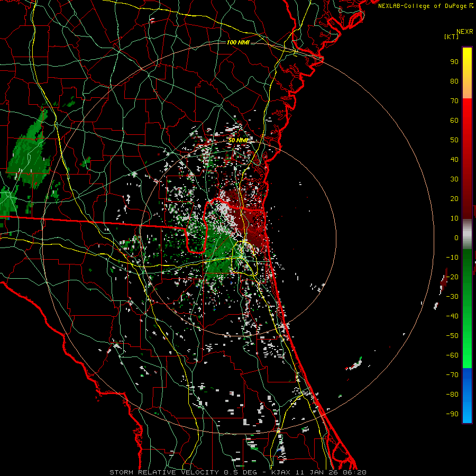The width and height of the screenshot is (476, 476).
Task: Click the 30 value on velocity scale
Action: (x=454, y=179)
